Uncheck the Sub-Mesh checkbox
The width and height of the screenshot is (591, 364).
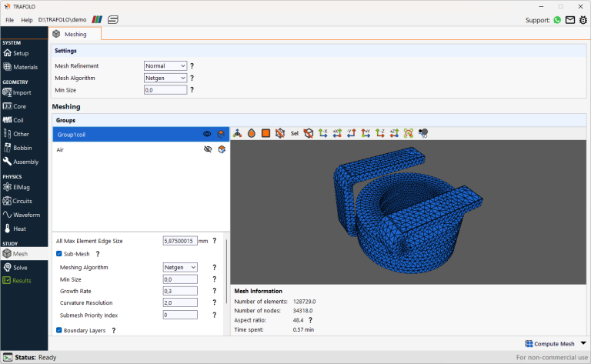point(59,254)
